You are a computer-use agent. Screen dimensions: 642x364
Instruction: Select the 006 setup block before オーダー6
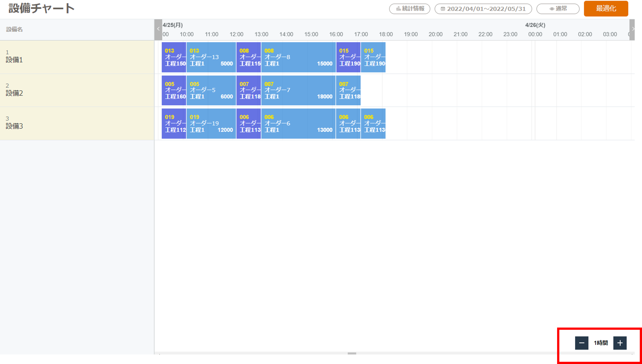(248, 123)
